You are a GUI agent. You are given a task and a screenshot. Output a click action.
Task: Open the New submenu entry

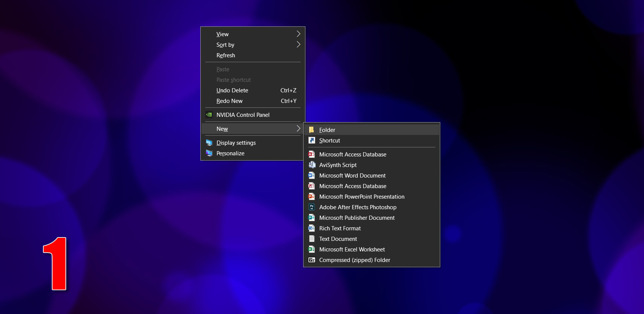[x=253, y=129]
